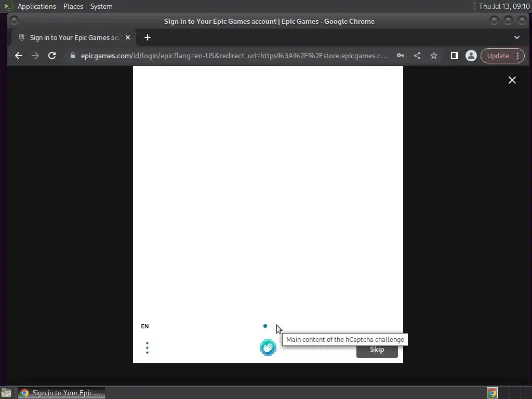This screenshot has height=399, width=532.
Task: Open the System menu
Action: [x=101, y=6]
